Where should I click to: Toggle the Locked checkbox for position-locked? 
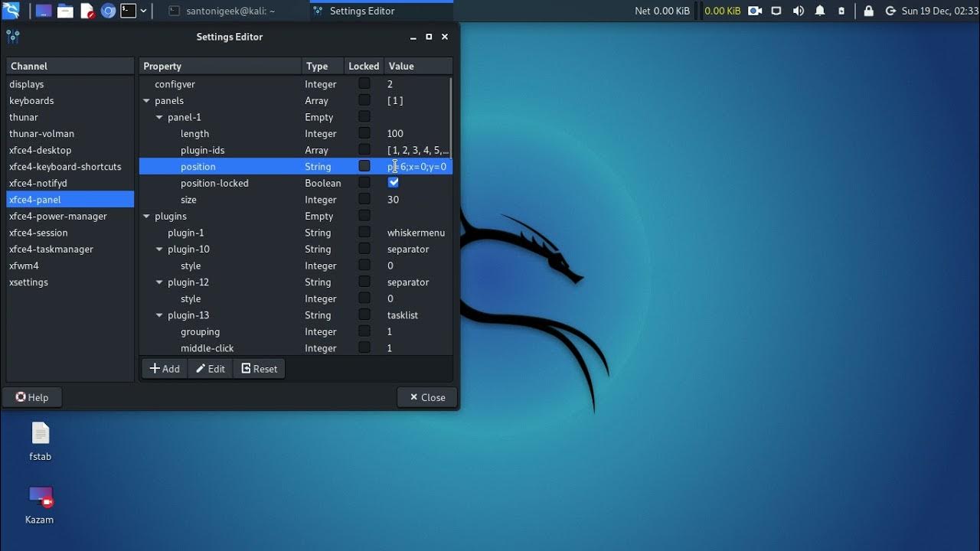(364, 183)
